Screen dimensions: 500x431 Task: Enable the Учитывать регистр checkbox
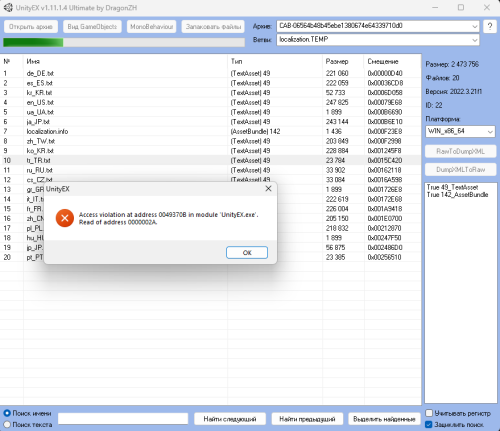429,413
